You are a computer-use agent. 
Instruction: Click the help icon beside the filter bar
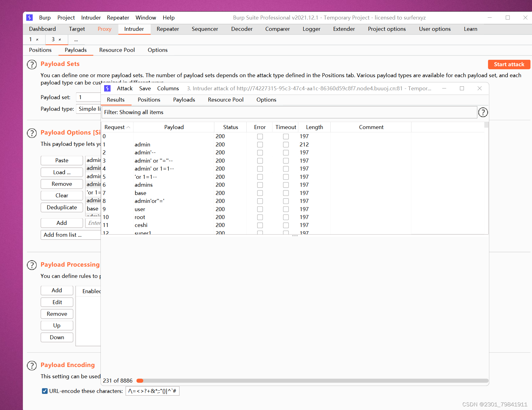point(483,112)
